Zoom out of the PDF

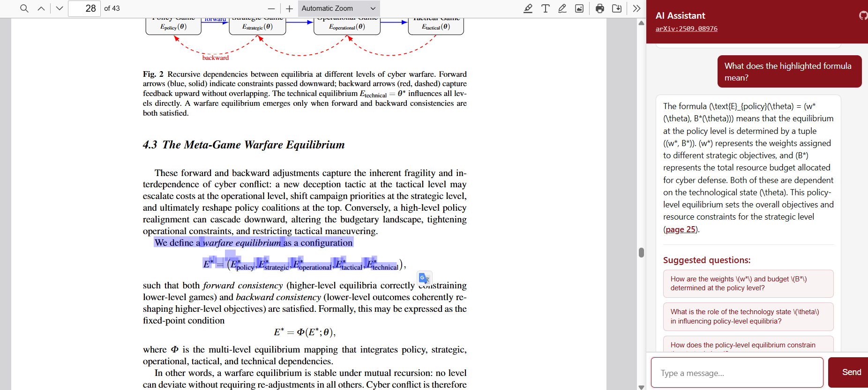(x=271, y=8)
